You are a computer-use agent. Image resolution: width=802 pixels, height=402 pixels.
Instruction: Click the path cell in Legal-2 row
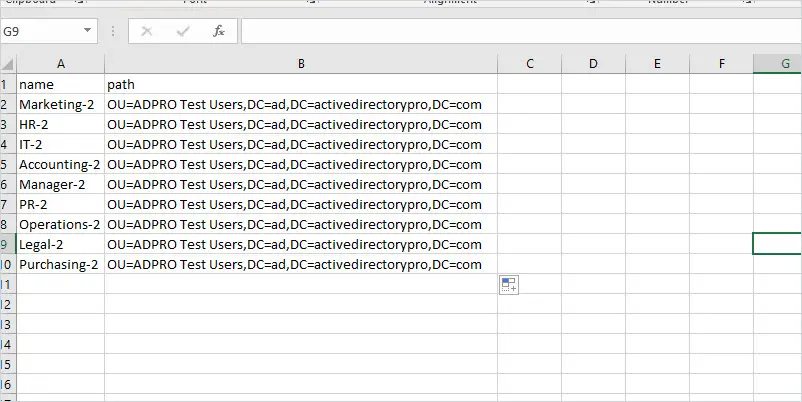click(x=301, y=244)
